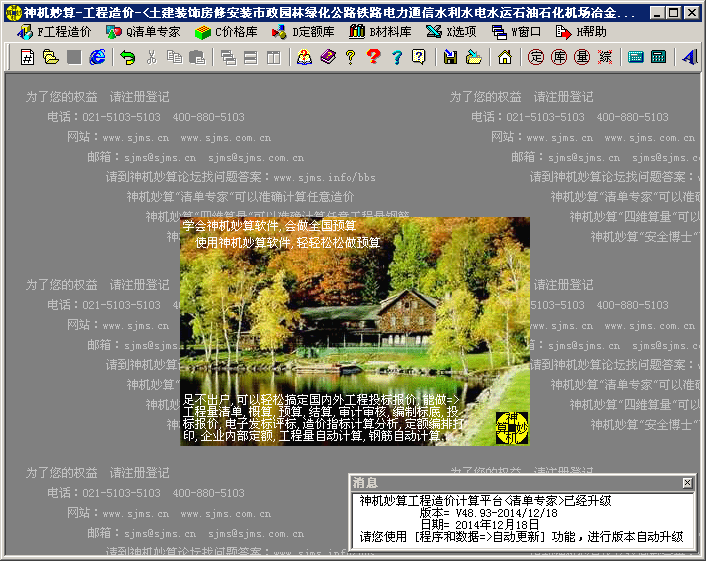Click the yellow question mark icon
706x561 pixels.
click(351, 57)
